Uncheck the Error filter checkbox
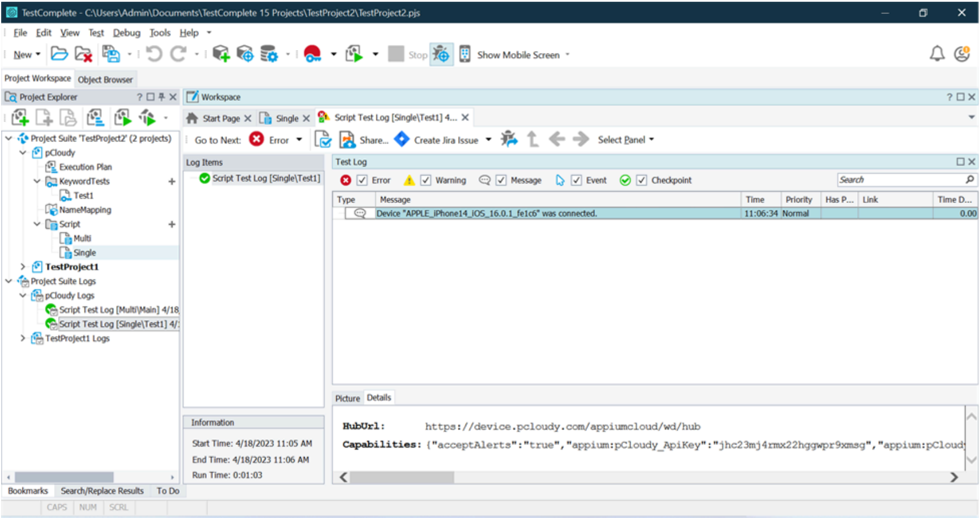 coord(362,181)
